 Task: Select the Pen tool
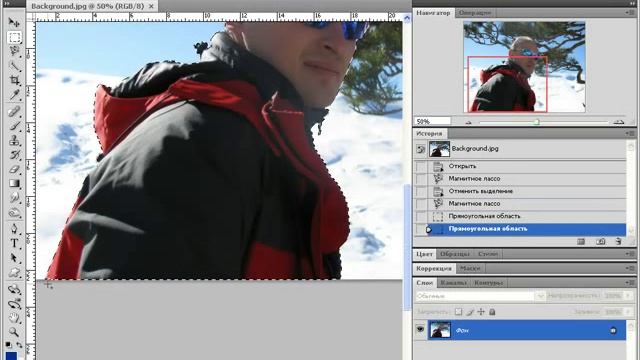tap(14, 228)
